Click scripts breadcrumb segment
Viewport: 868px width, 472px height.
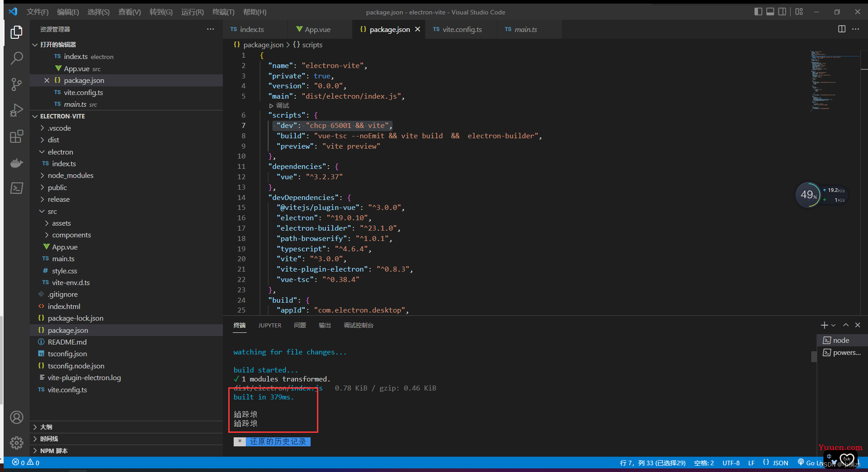(x=308, y=45)
